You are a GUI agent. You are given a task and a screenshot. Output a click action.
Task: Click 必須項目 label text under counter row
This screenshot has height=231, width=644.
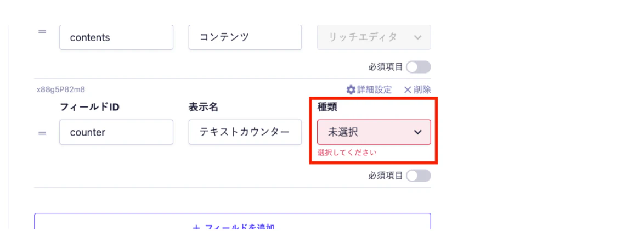point(386,176)
